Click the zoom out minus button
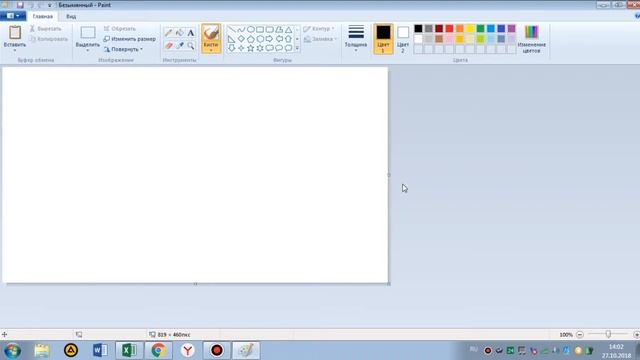The height and width of the screenshot is (360, 640). 580,334
